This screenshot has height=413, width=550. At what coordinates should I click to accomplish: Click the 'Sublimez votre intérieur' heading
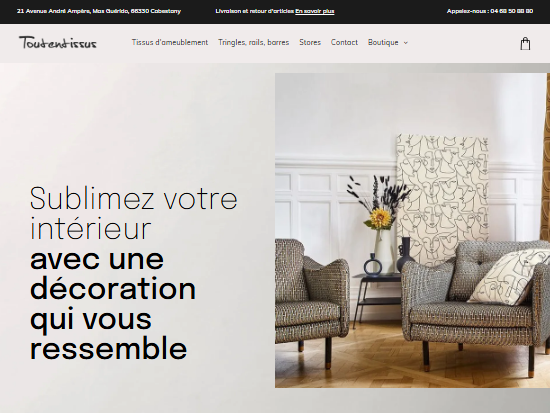[x=134, y=213]
